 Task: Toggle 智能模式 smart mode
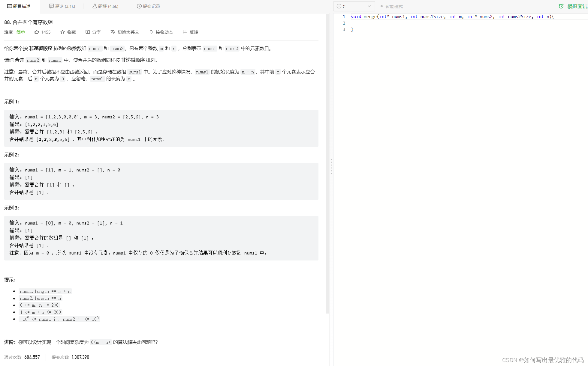[x=392, y=6]
